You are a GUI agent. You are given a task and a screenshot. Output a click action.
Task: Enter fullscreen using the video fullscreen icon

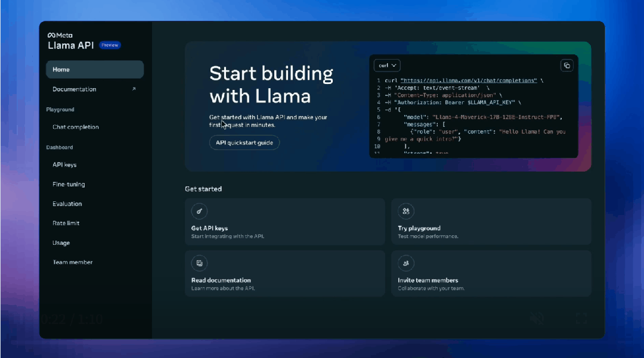(x=581, y=319)
